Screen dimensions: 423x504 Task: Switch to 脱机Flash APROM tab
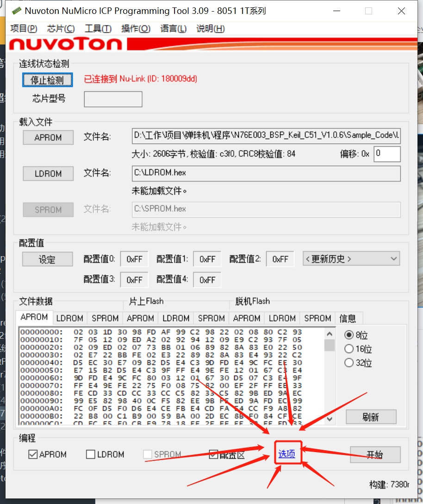tap(247, 318)
